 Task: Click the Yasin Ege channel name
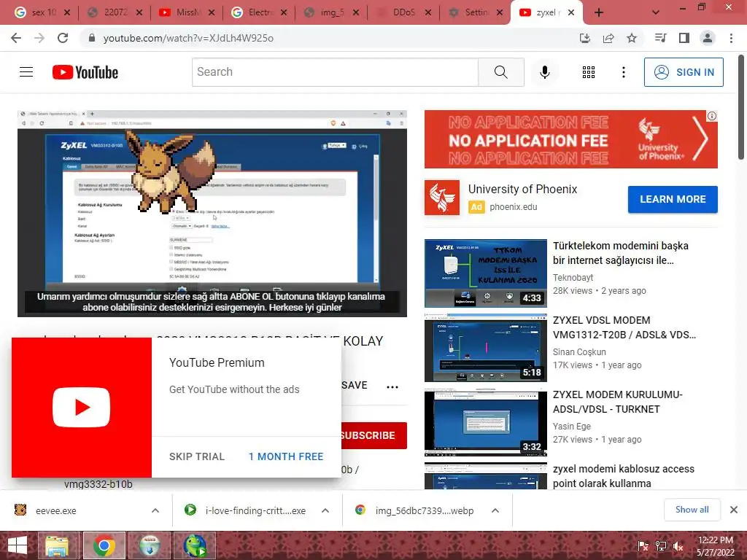(x=572, y=426)
